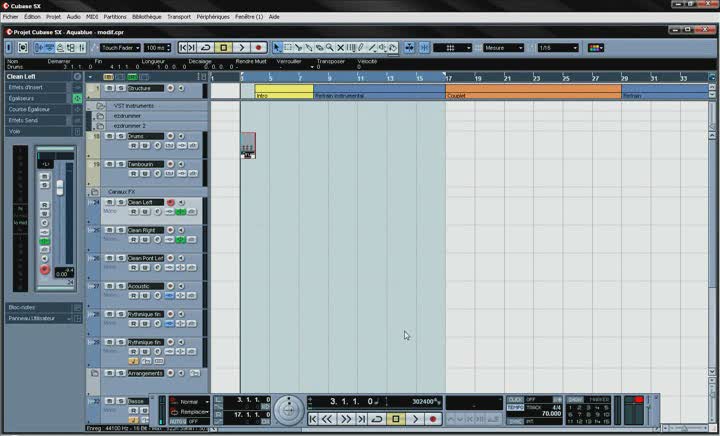Toggle metronome CLICK in transport panel
This screenshot has height=436, width=720.
point(515,400)
